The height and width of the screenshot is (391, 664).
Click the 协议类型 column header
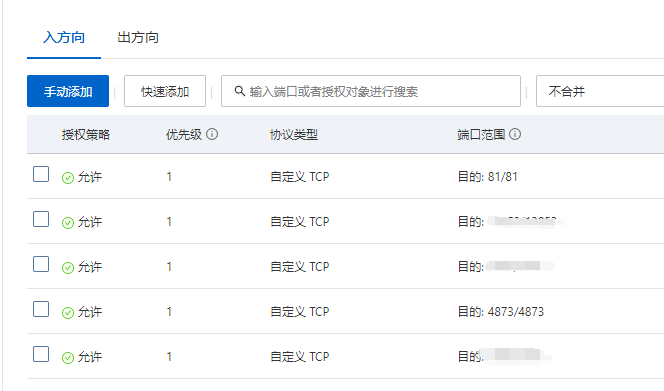pyautogui.click(x=294, y=135)
